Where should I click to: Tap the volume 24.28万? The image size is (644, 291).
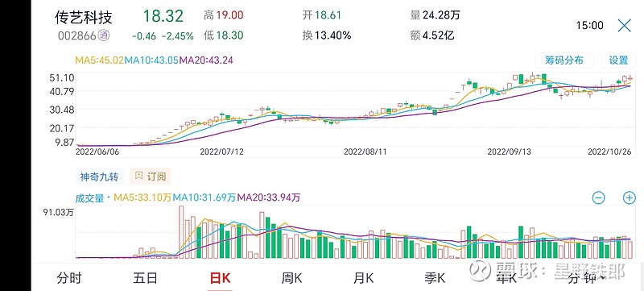[440, 15]
